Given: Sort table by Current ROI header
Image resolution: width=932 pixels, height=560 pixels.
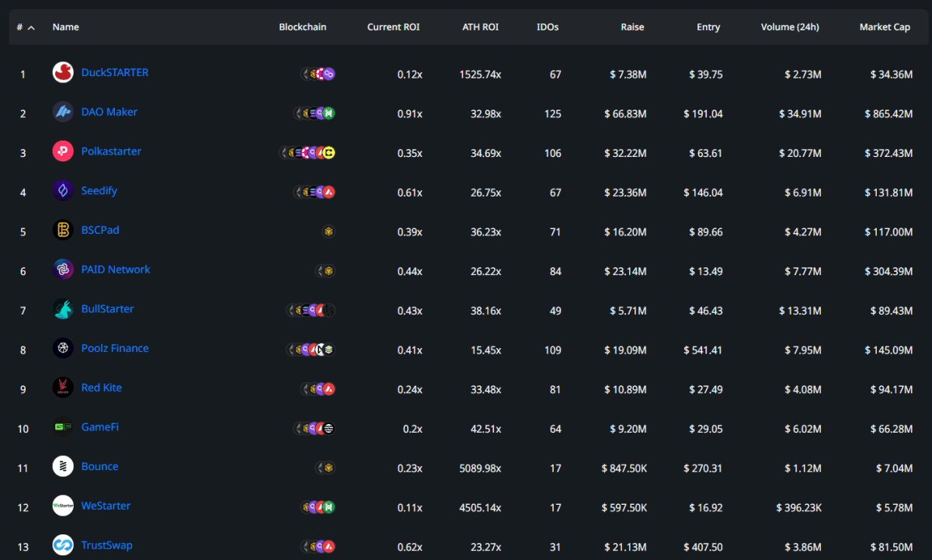Looking at the screenshot, I should (393, 27).
